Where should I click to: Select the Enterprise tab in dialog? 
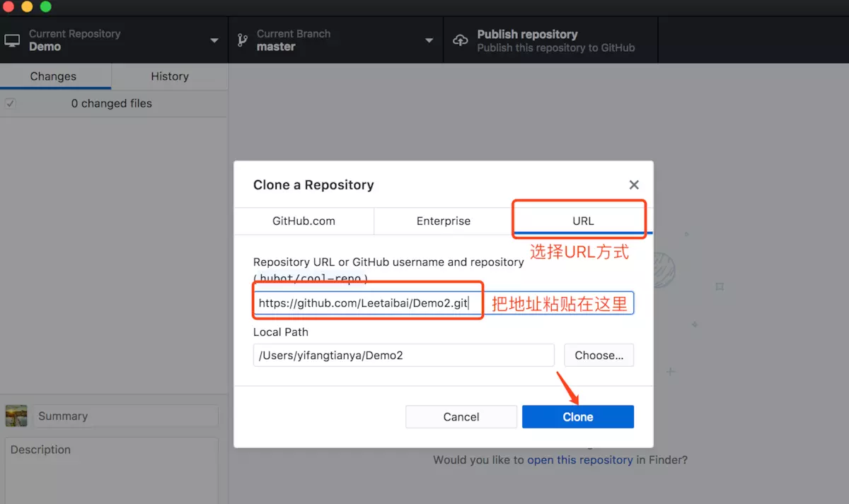click(444, 221)
